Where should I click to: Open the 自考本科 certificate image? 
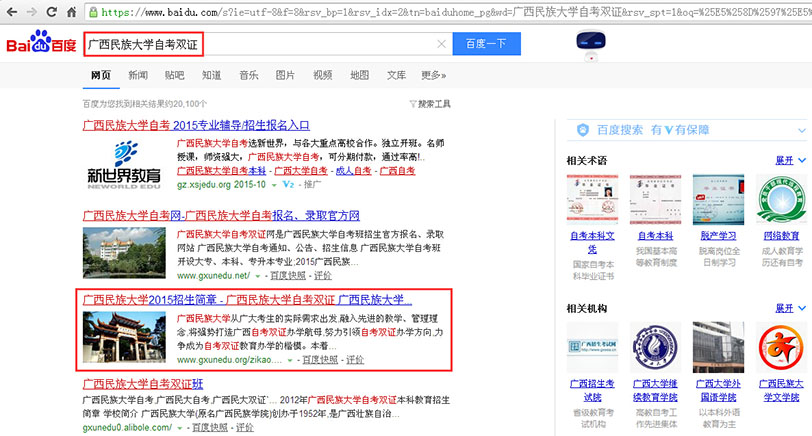coord(656,199)
